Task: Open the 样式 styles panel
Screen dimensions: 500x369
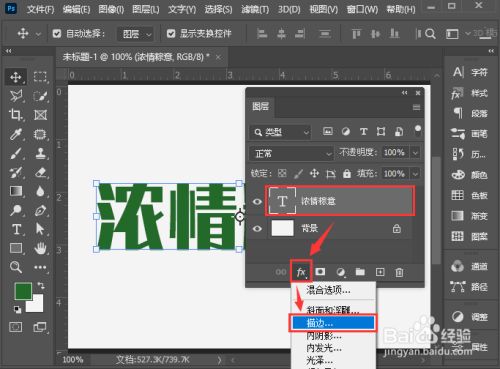Action: click(470, 93)
